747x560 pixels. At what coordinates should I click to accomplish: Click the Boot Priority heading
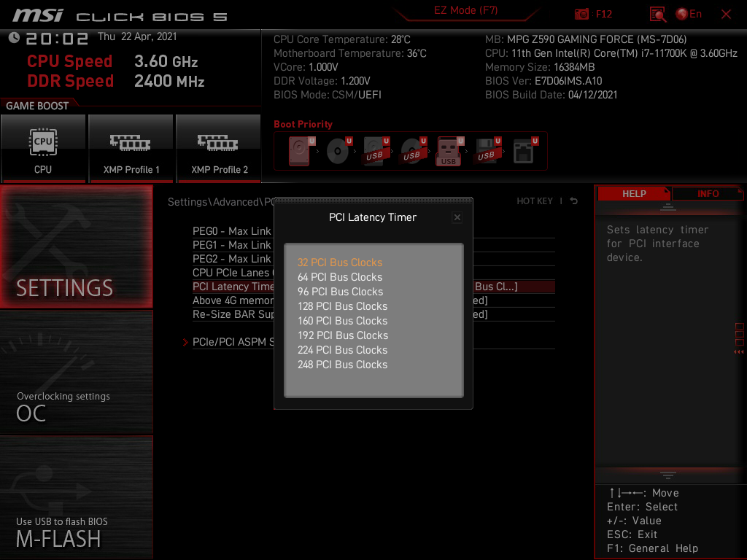303,124
